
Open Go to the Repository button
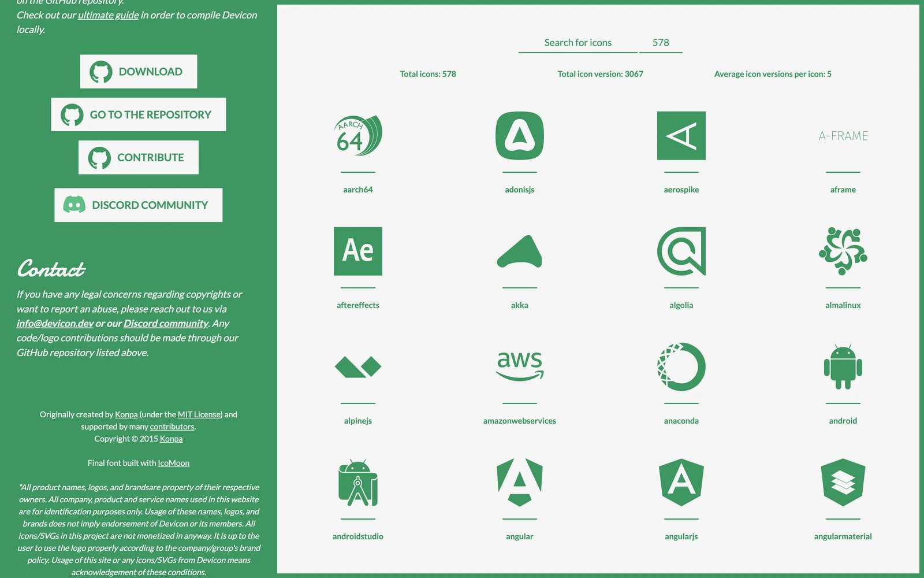(139, 114)
